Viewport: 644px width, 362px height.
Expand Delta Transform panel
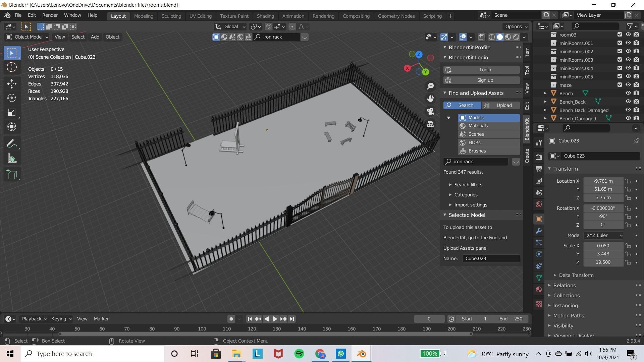tap(576, 275)
